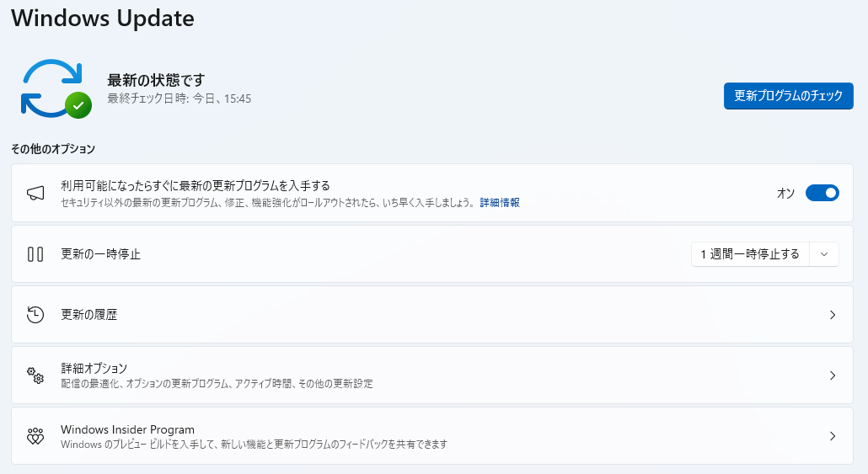This screenshot has width=868, height=474.
Task: Select the 更新の履歴 row label
Action: (x=89, y=315)
